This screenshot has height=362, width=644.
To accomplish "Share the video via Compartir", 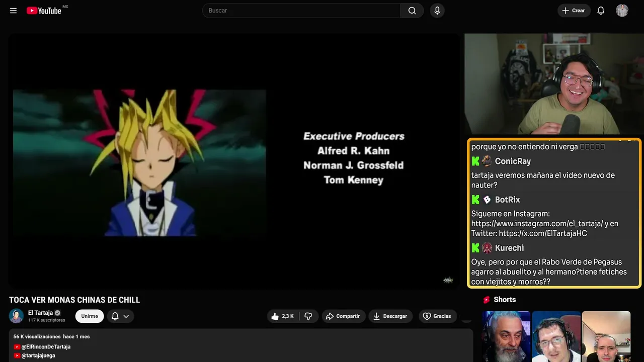I will click(344, 316).
